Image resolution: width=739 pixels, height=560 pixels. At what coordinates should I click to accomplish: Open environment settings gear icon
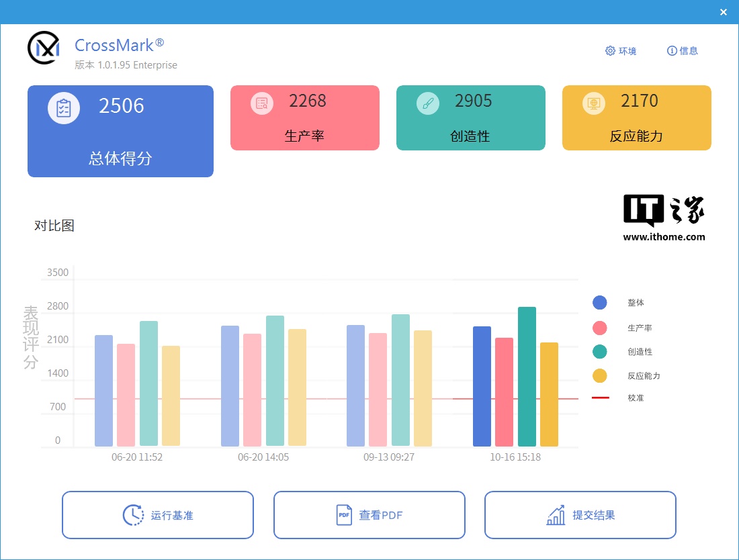pyautogui.click(x=610, y=51)
